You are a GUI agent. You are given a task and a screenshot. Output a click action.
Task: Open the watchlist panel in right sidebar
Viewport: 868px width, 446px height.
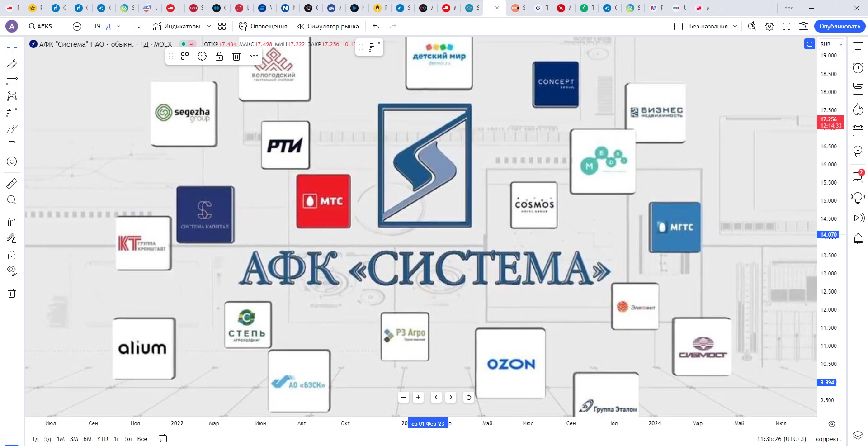tap(858, 47)
